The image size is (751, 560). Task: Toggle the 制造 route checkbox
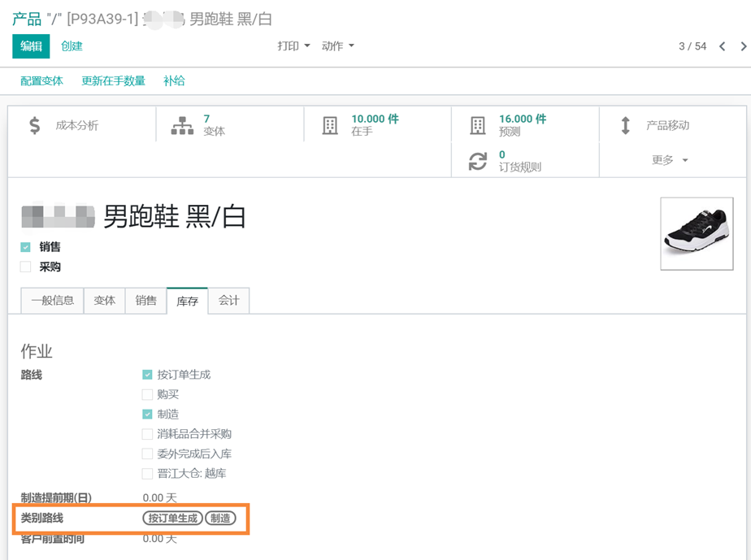[147, 415]
